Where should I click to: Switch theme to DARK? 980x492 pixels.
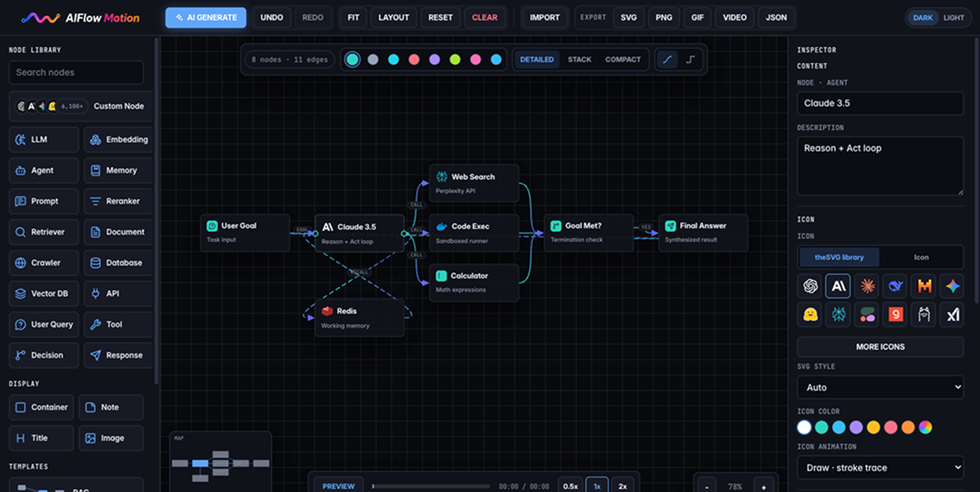point(922,18)
